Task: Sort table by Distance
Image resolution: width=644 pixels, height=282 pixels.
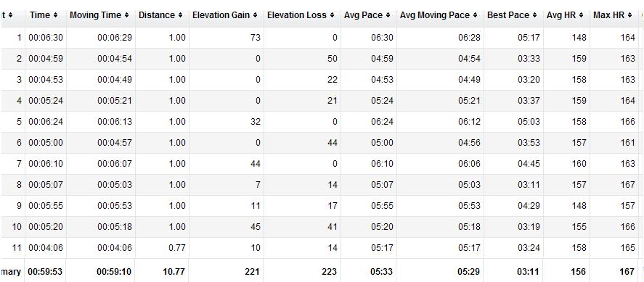Action: coord(160,15)
